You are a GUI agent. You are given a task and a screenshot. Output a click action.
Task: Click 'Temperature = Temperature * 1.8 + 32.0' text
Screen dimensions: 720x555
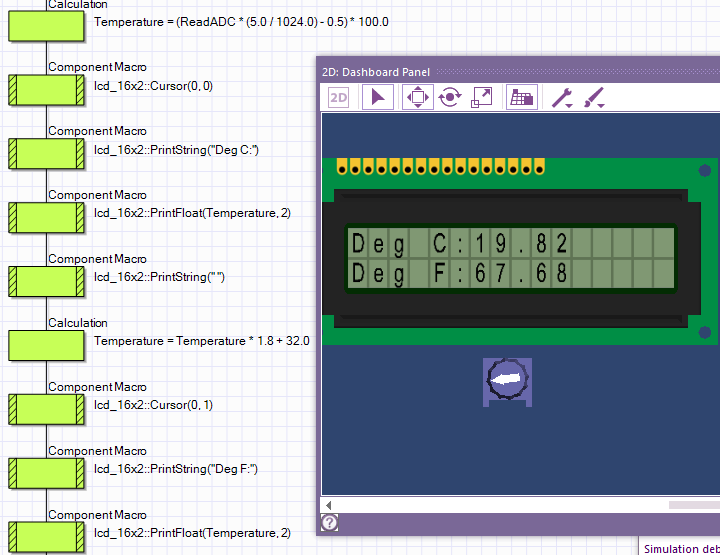tap(202, 341)
